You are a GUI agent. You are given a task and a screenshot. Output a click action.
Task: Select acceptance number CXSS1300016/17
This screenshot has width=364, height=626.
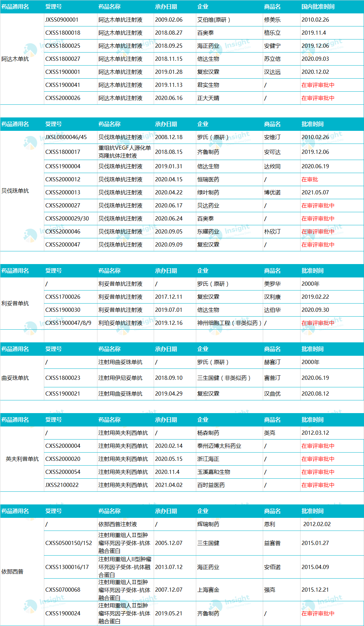[x=67, y=567]
